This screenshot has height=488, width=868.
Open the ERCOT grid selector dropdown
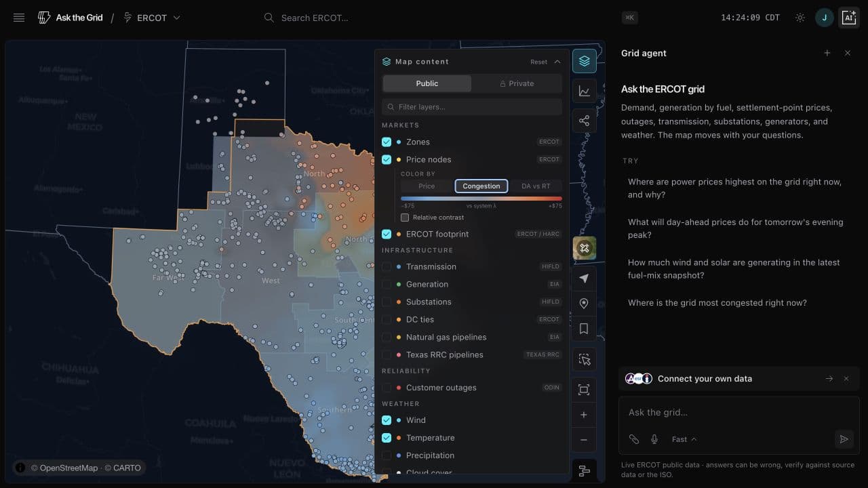(152, 18)
